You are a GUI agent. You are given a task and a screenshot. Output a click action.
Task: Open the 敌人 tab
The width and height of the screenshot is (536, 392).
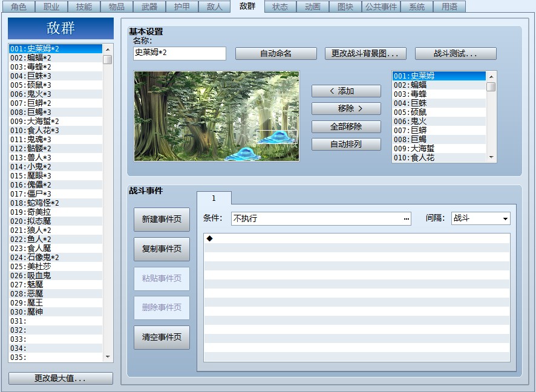[x=215, y=7]
